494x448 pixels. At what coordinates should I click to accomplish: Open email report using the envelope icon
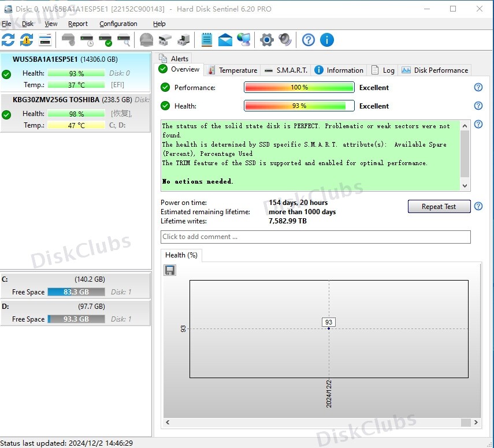tap(226, 40)
